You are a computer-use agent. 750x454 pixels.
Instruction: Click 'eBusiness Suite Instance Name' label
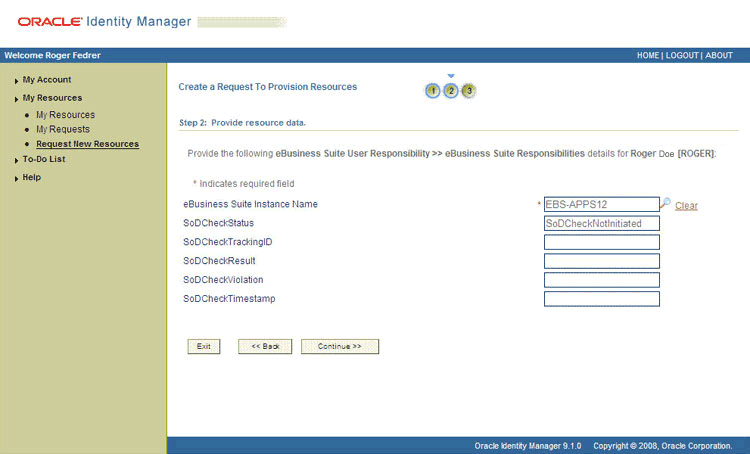(250, 204)
